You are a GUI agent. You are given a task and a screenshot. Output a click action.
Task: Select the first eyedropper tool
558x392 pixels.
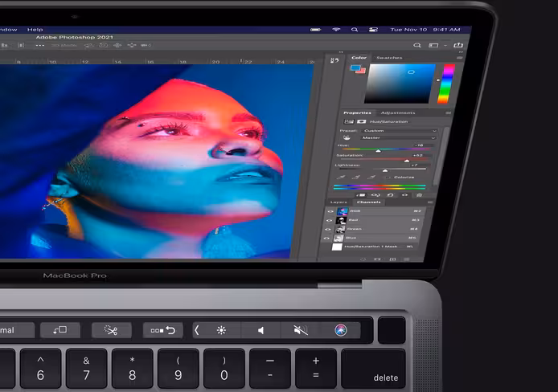click(x=341, y=177)
